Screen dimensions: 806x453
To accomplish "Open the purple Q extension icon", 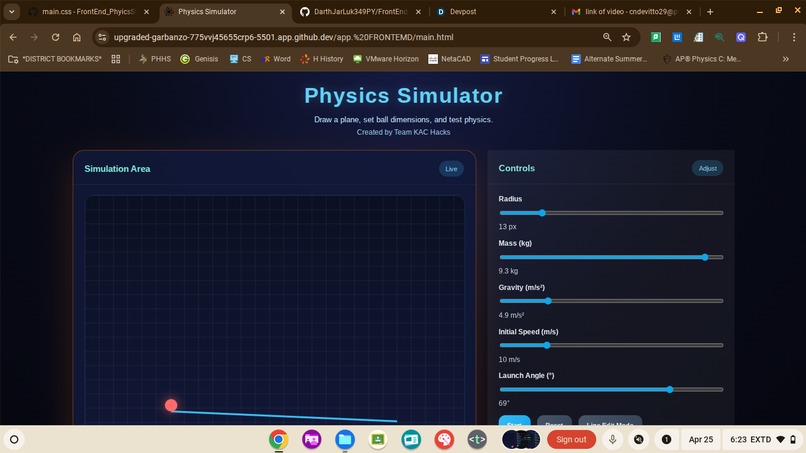I will (741, 37).
